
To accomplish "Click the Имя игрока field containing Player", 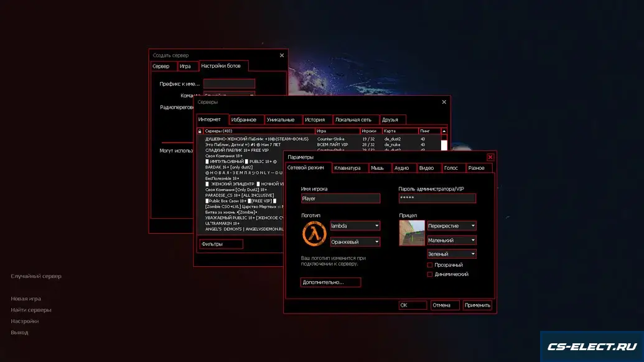I will 340,198.
